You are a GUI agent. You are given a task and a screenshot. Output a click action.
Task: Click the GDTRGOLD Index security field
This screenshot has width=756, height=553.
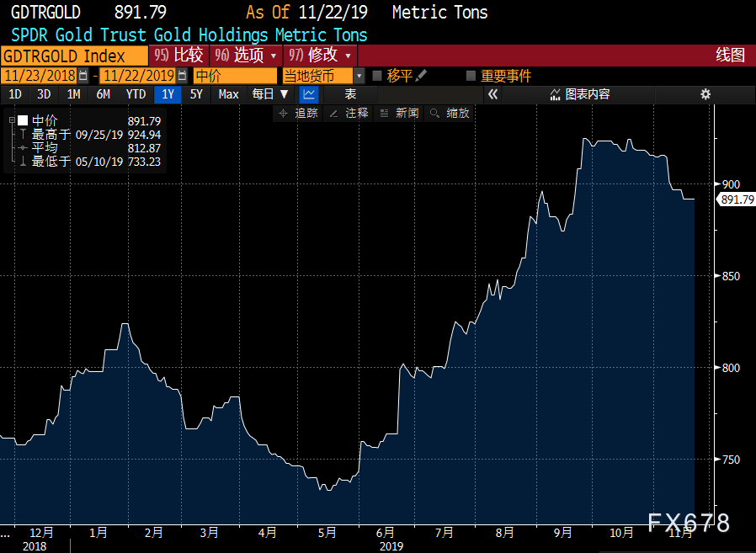[x=74, y=56]
